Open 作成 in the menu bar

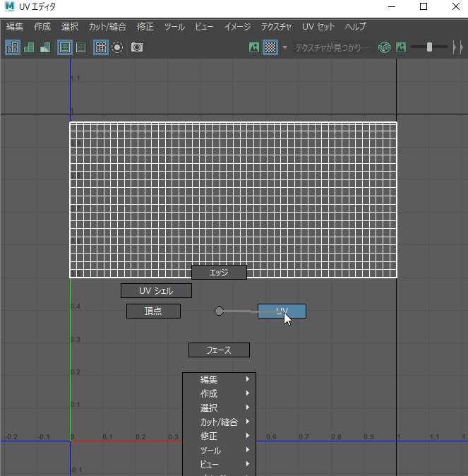42,27
